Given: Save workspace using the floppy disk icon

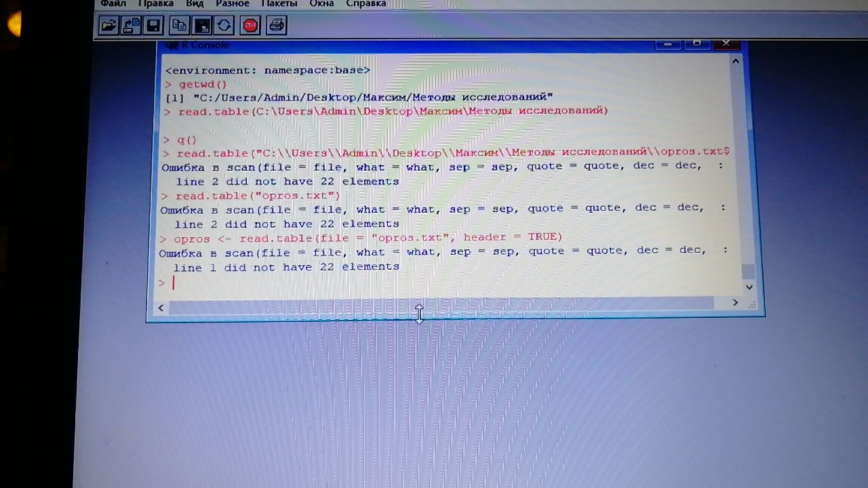Looking at the screenshot, I should tap(153, 26).
